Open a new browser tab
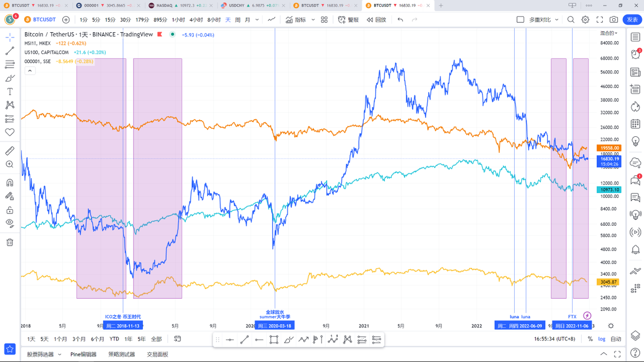This screenshot has height=362, width=644. click(441, 5)
